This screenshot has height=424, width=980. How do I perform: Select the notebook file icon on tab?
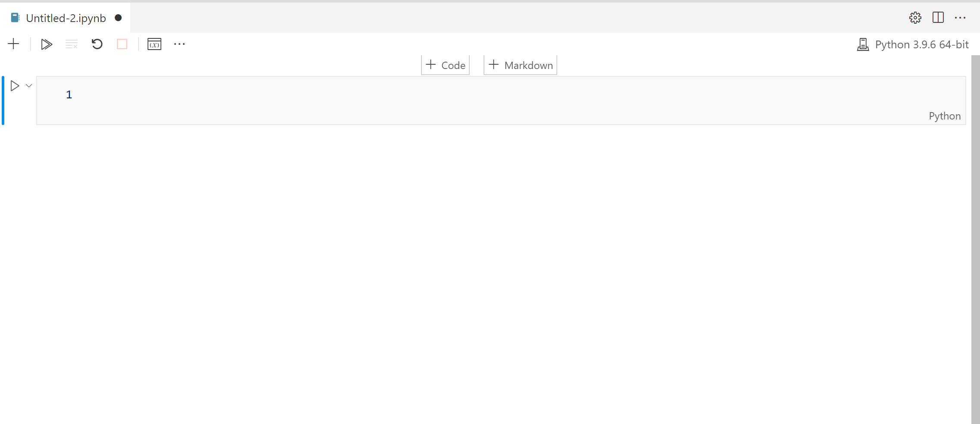tap(15, 17)
